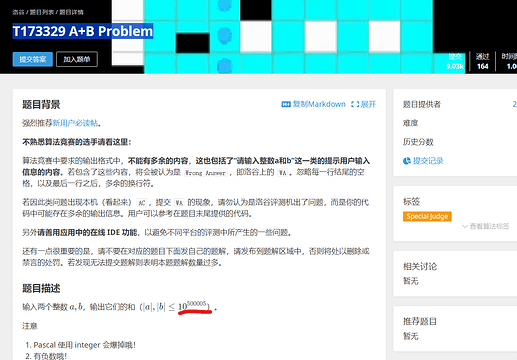Click the 注意 note text

pos(30,326)
